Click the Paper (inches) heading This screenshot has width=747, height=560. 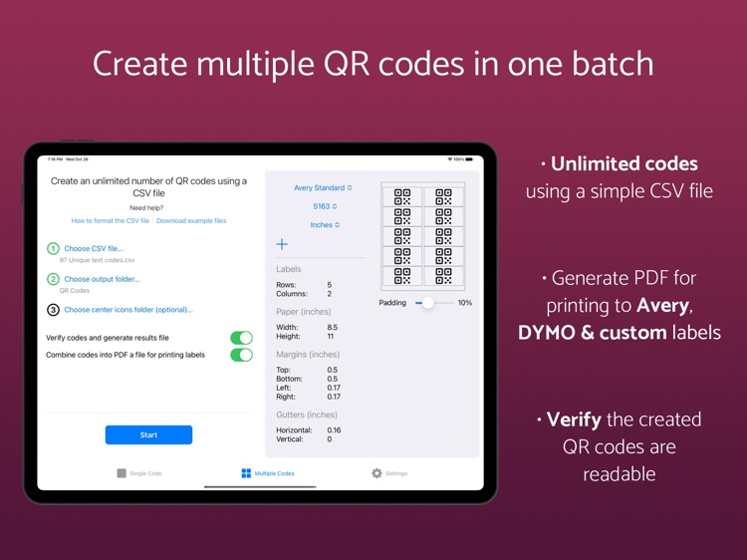pos(304,312)
